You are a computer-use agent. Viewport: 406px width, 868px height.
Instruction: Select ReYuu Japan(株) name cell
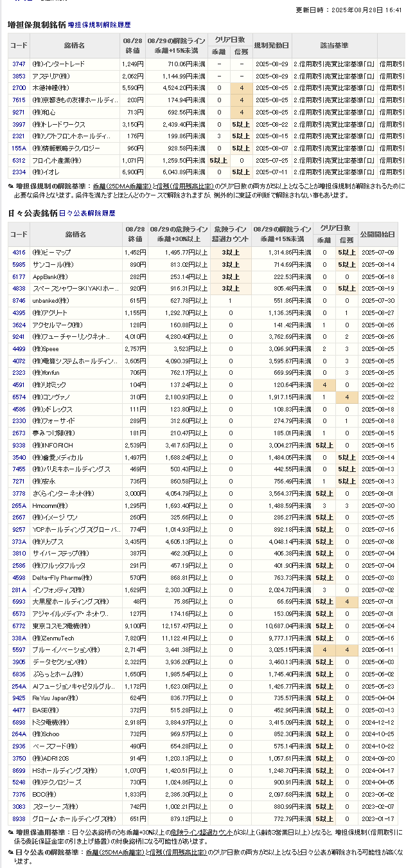(x=75, y=698)
